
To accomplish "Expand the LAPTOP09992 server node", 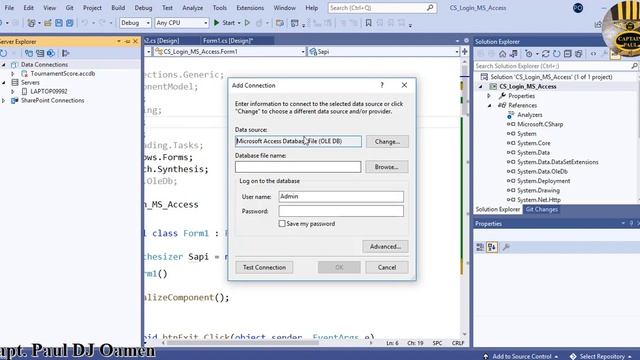I will (x=12, y=91).
